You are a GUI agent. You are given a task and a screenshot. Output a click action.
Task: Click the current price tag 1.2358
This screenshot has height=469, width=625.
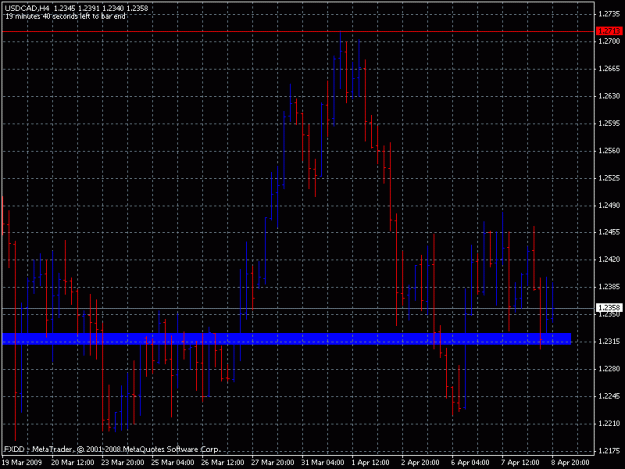(609, 308)
